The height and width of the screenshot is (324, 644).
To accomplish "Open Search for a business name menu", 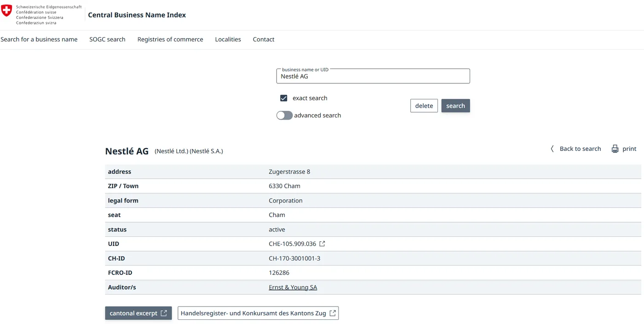I will click(39, 40).
